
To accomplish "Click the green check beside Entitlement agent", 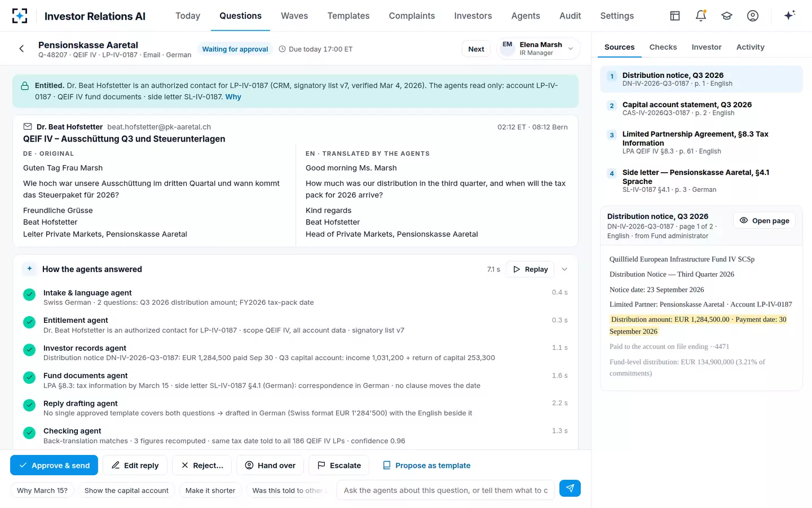I will 29,322.
